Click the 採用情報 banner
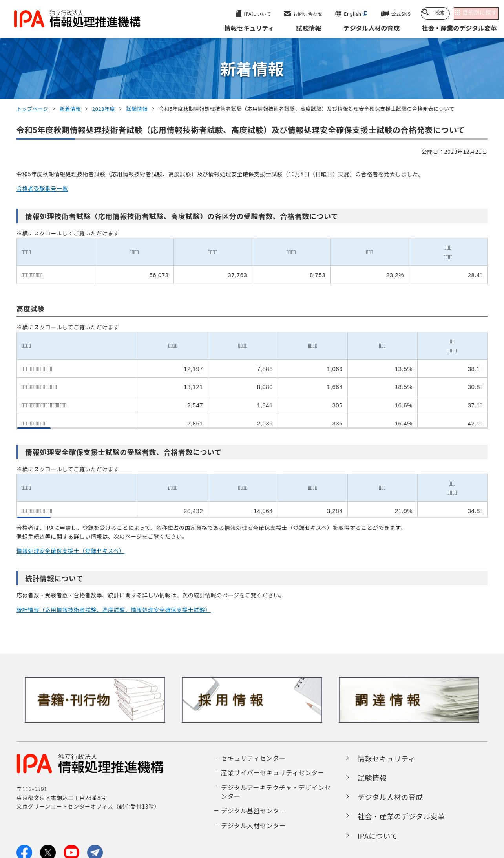The image size is (504, 858). (252, 700)
